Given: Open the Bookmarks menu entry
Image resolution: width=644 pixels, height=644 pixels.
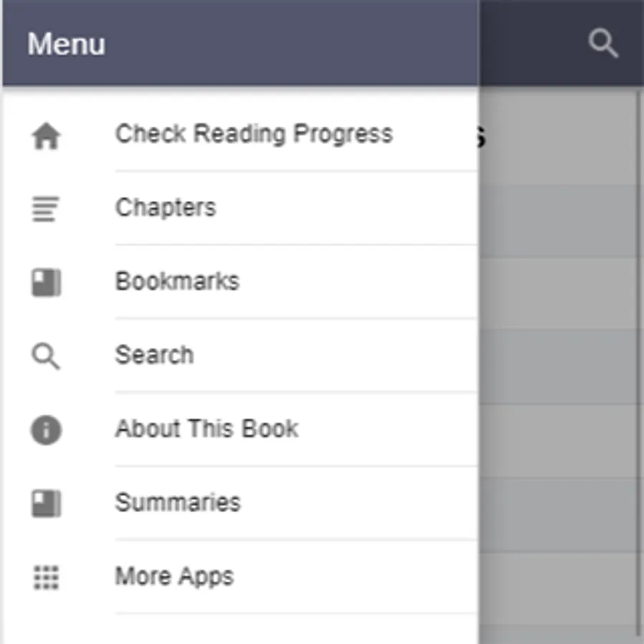Looking at the screenshot, I should (177, 281).
